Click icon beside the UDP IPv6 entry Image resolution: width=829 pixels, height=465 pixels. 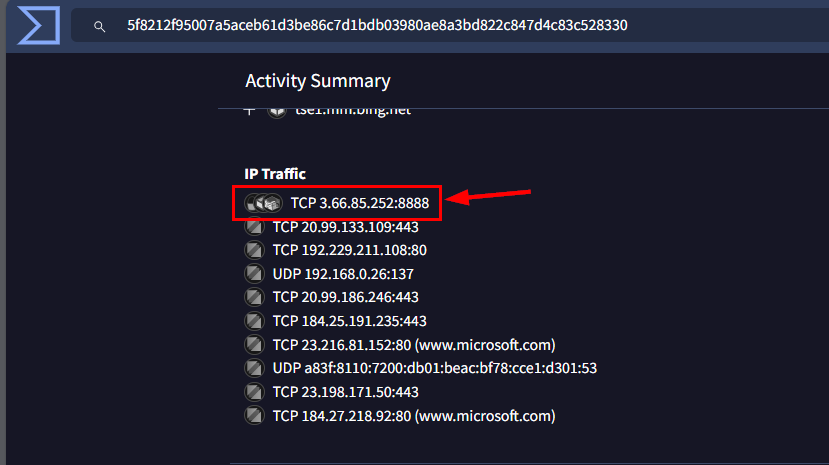(x=254, y=368)
